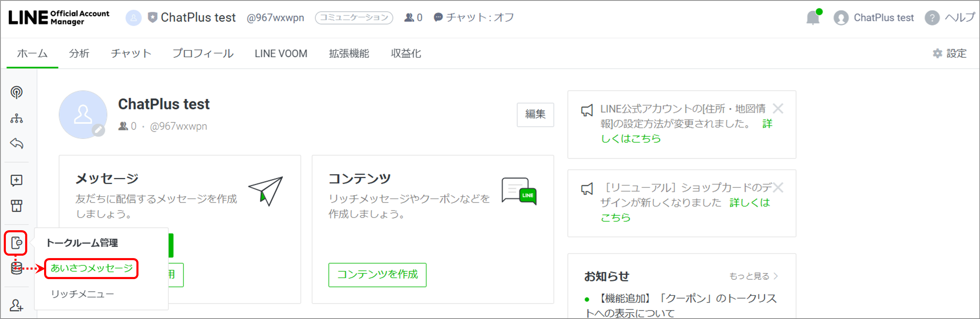980x319 pixels.
Task: Click the 編集 button
Action: pos(535,115)
